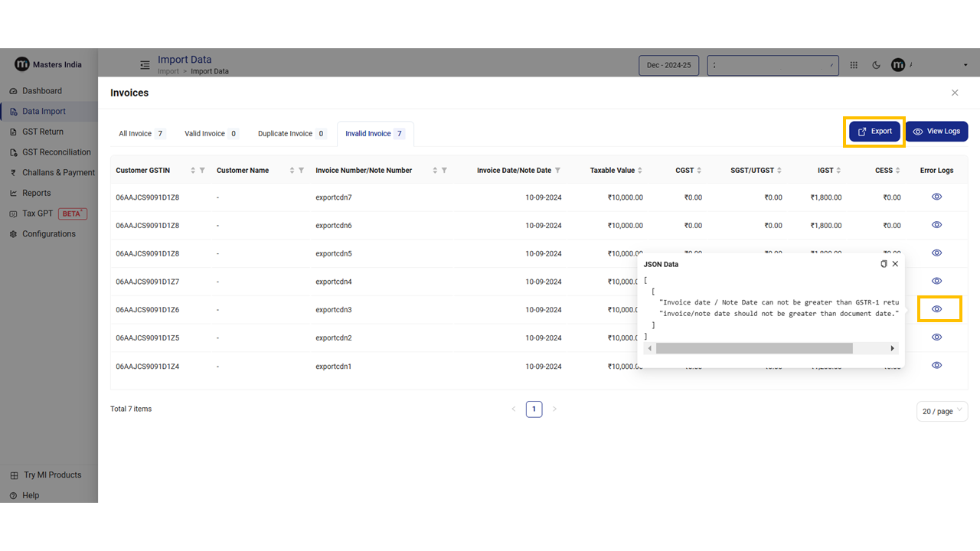The image size is (980, 551).
Task: Open the Dec - 2024-25 period selector
Action: point(668,66)
